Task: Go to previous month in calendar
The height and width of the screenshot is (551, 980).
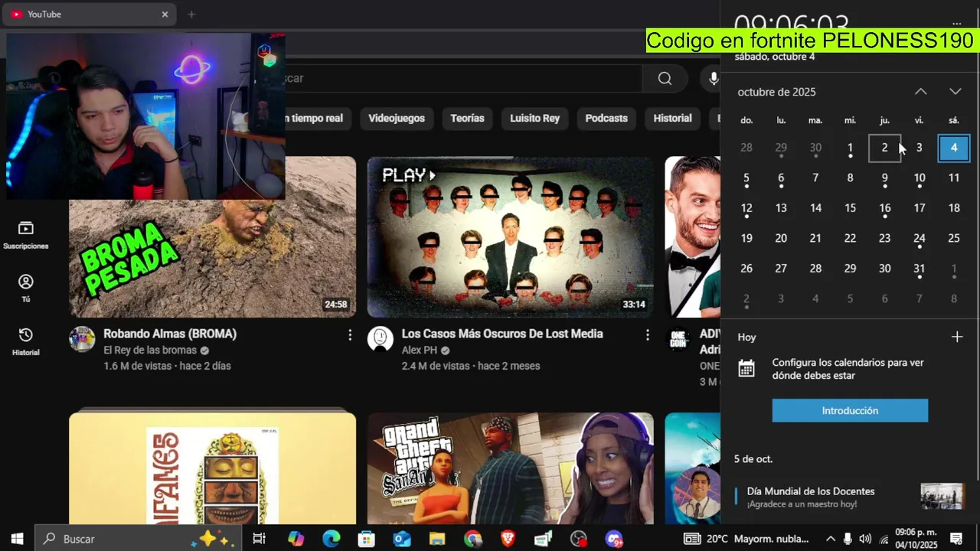Action: (x=920, y=92)
